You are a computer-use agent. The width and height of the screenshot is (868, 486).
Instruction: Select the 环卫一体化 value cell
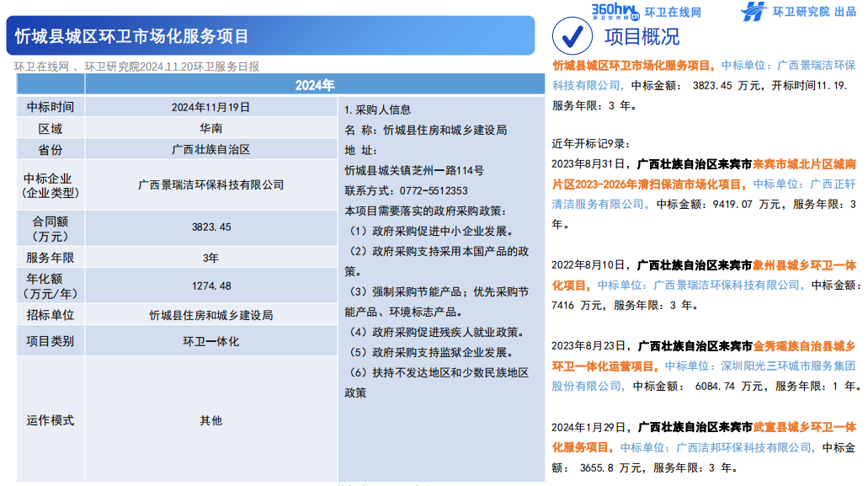tap(211, 341)
